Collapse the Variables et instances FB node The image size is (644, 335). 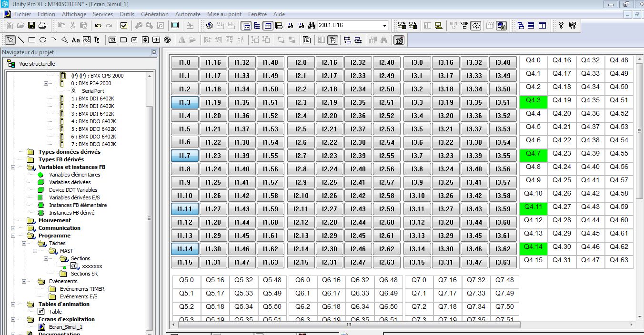[13, 167]
